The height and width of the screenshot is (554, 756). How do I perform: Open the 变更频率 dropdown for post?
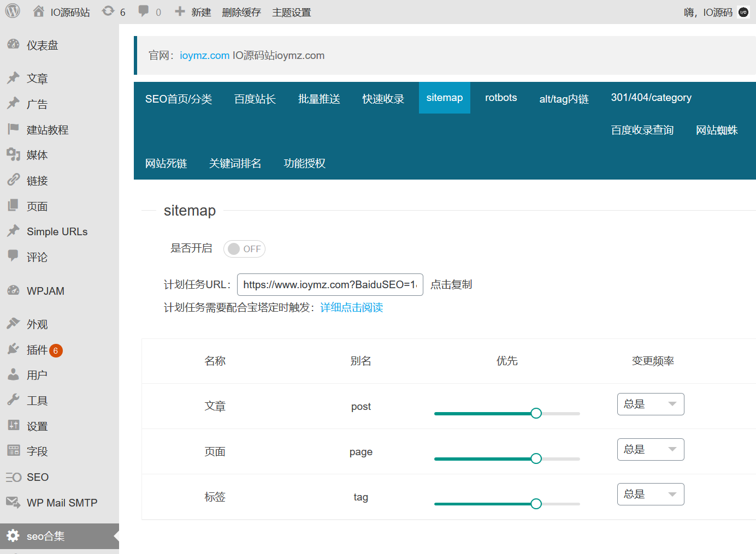pyautogui.click(x=651, y=404)
